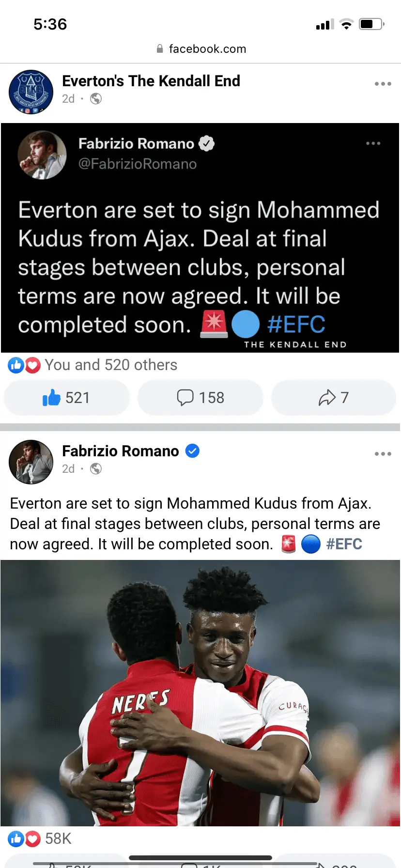Tap the facebook.com address bar

[x=200, y=49]
